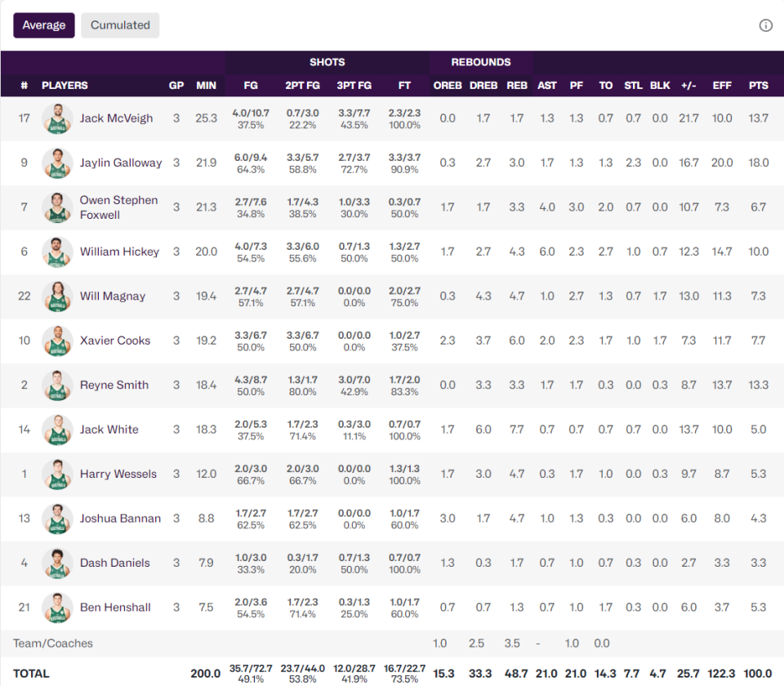The image size is (784, 686).
Task: Sort by the GP column header
Action: [x=176, y=86]
